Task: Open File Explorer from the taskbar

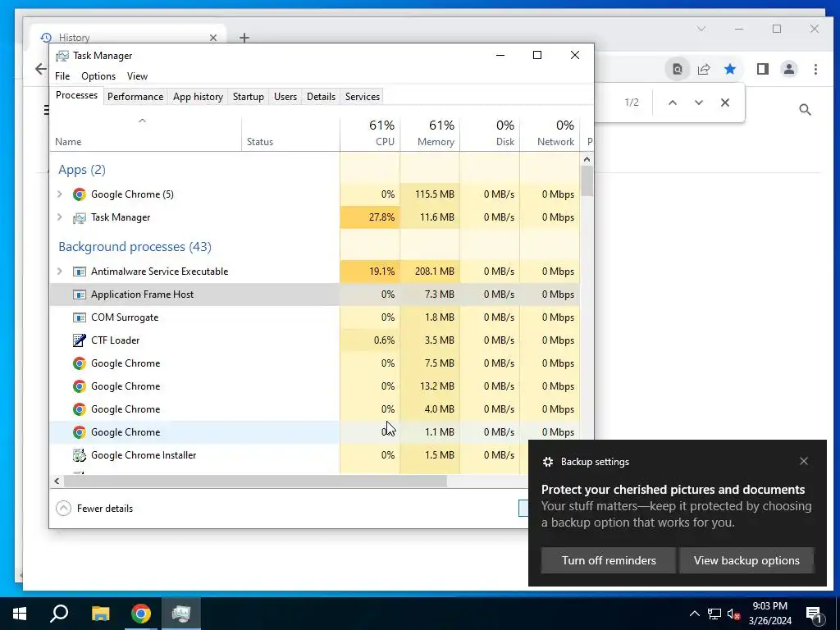Action: point(100,614)
